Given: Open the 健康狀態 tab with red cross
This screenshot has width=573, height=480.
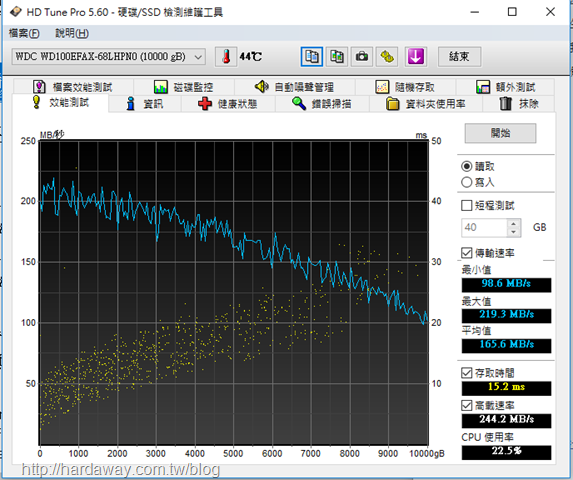Looking at the screenshot, I should pos(228,104).
